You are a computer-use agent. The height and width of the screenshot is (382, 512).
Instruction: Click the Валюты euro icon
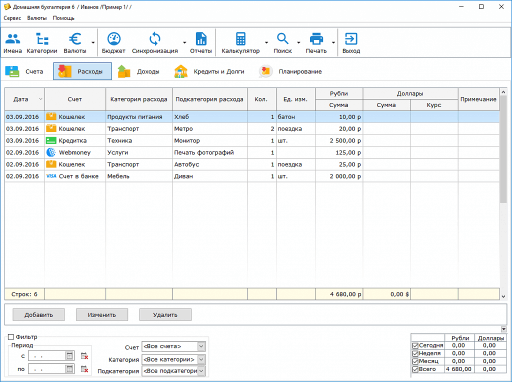pos(75,39)
